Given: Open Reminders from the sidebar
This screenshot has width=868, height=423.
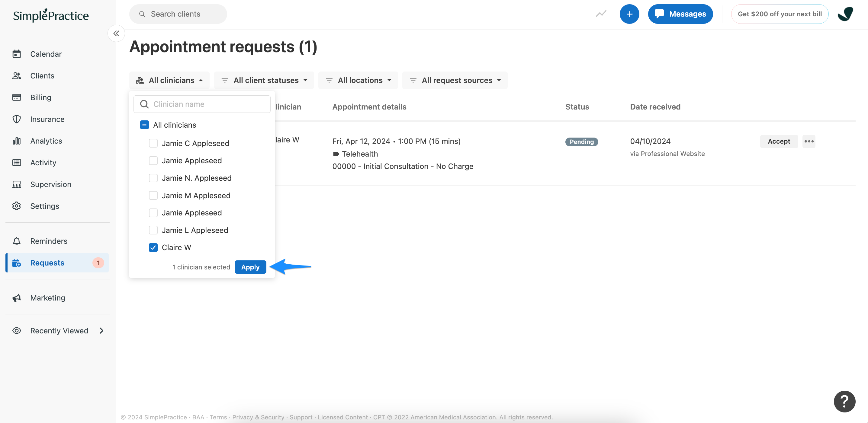Looking at the screenshot, I should point(49,241).
